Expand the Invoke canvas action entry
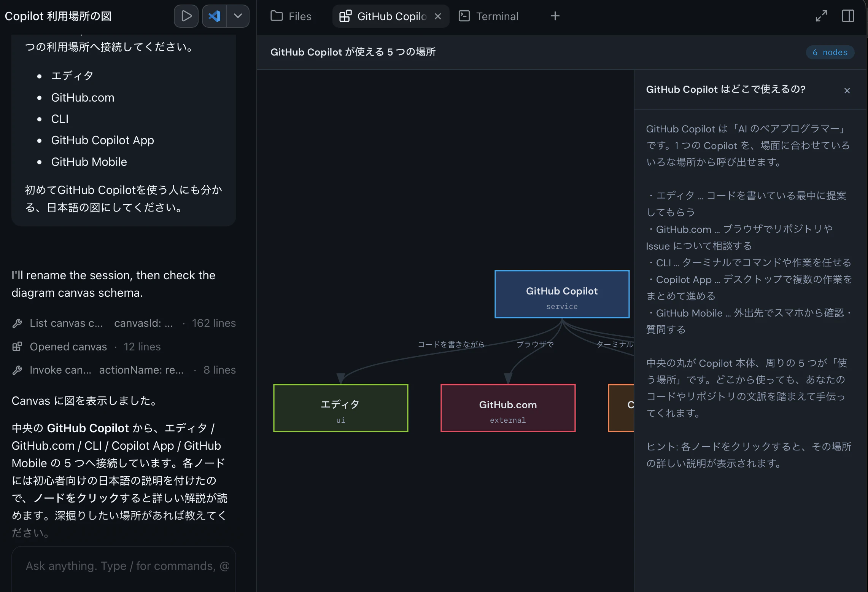This screenshot has height=592, width=868. [124, 370]
